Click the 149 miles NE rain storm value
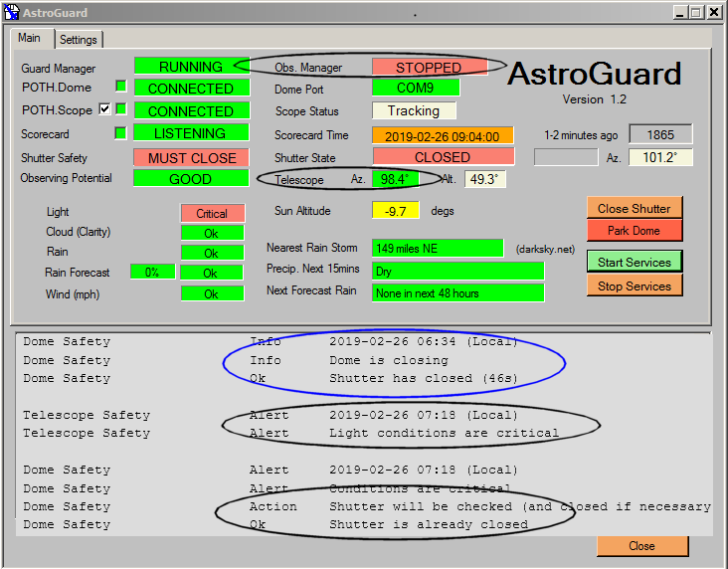 pyautogui.click(x=438, y=248)
